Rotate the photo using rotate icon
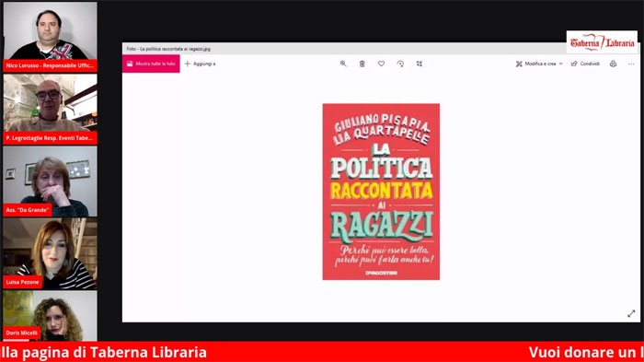 pos(400,64)
